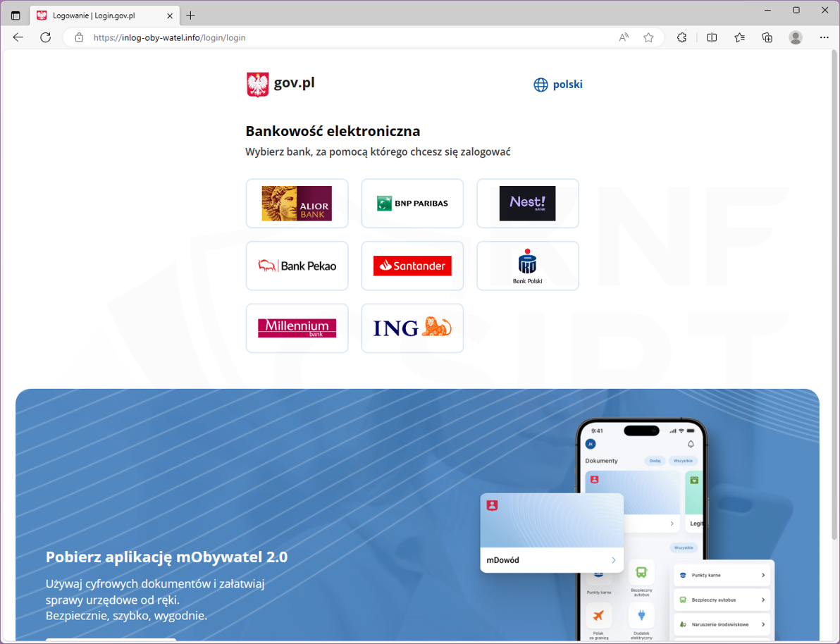Viewport: 840px width, 644px height.
Task: Pick the Nest Bank tile
Action: pyautogui.click(x=528, y=204)
